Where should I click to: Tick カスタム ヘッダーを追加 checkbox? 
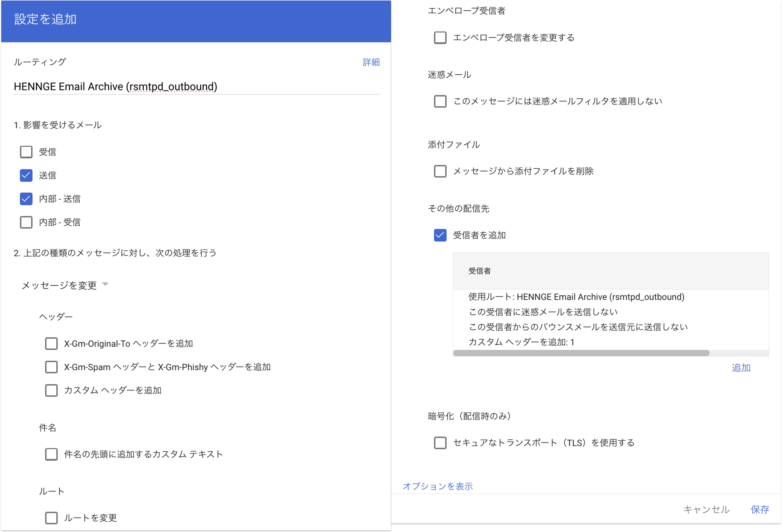pyautogui.click(x=51, y=390)
